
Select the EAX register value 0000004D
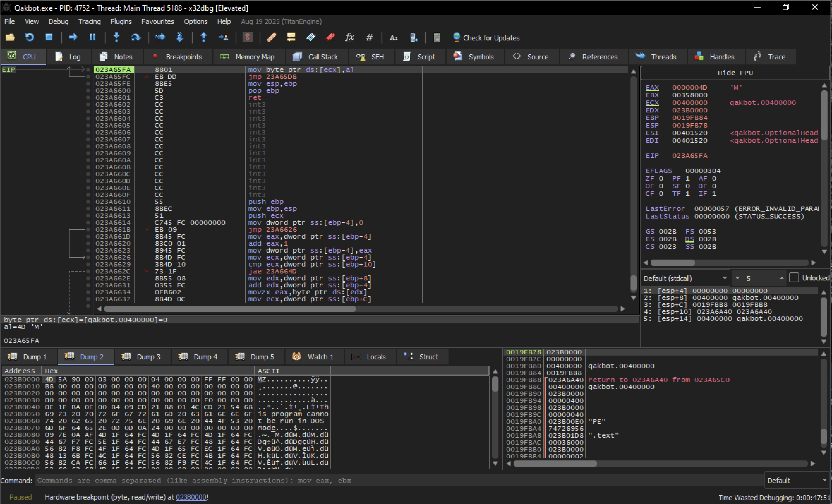coord(689,87)
